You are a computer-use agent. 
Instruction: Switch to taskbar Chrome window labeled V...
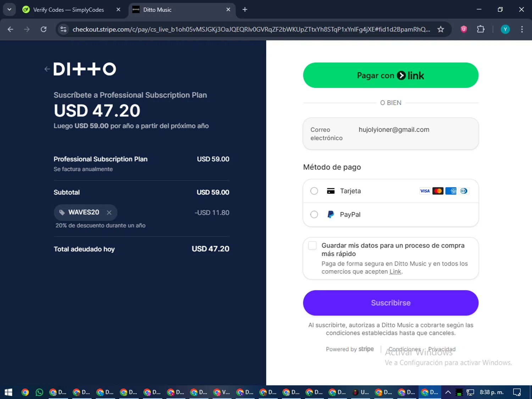tap(222, 392)
